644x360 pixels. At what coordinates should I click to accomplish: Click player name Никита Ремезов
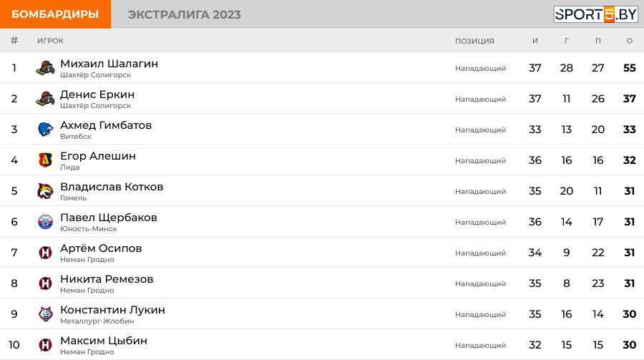[107, 279]
